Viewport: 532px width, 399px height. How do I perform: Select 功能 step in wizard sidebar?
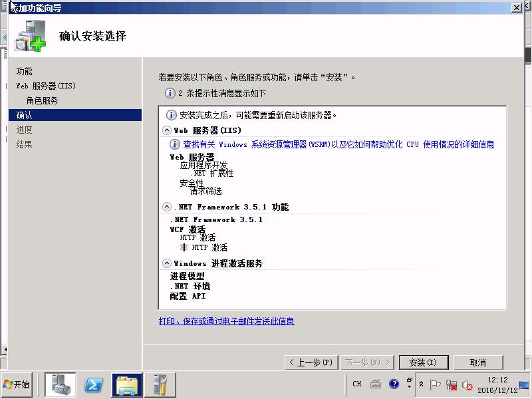[x=24, y=71]
